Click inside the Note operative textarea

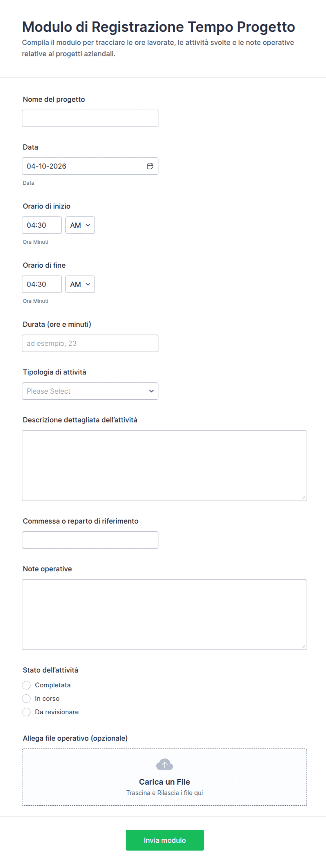click(x=164, y=614)
